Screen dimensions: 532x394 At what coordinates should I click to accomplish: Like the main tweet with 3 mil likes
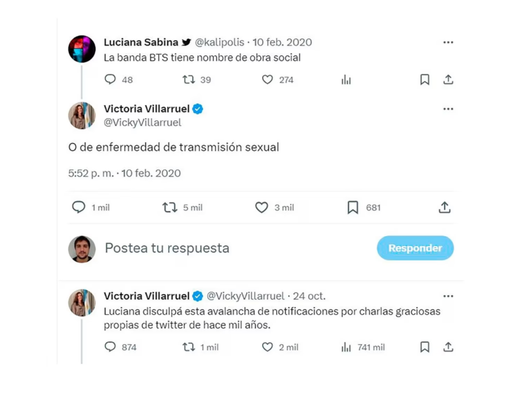point(262,207)
